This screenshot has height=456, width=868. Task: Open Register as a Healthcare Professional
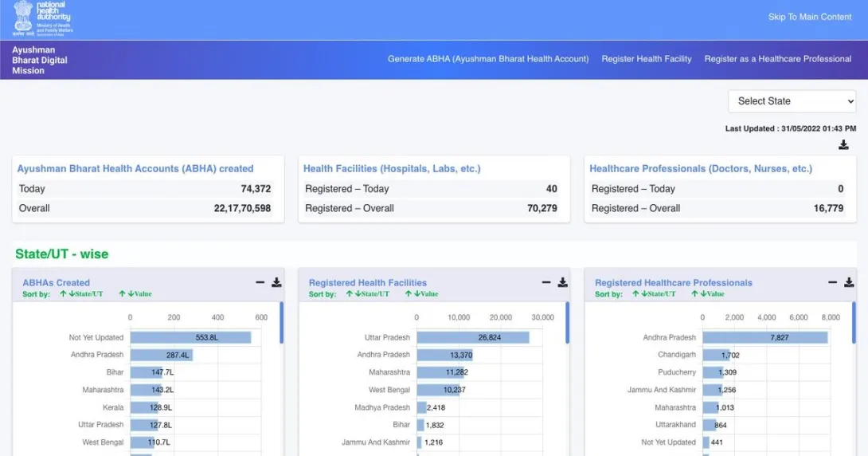coord(778,59)
